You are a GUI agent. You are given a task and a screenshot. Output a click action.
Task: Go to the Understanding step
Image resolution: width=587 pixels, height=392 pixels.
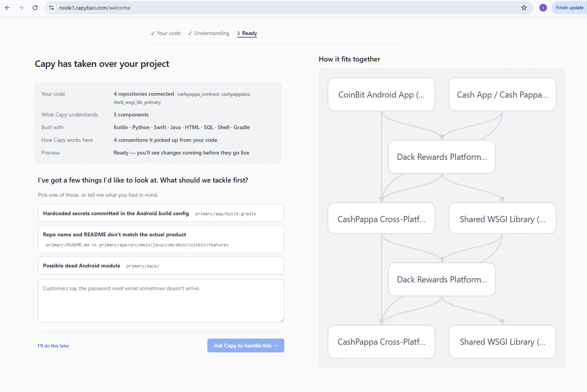click(x=208, y=33)
